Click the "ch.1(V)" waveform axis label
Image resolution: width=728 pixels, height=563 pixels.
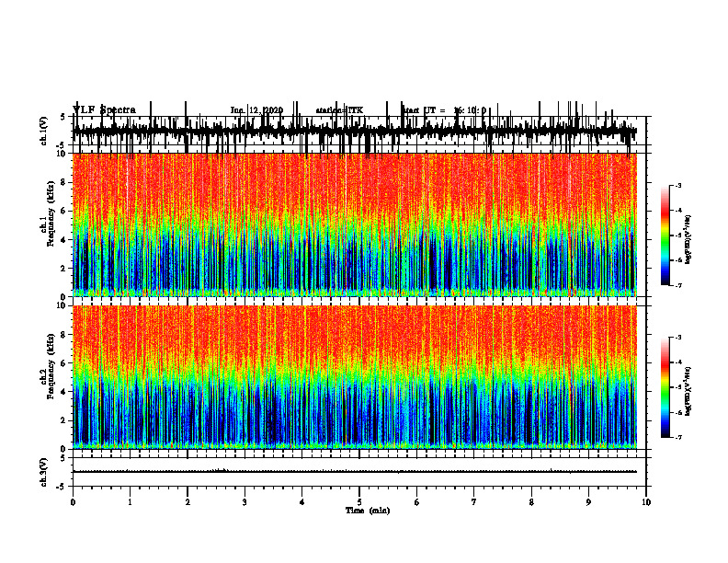[x=44, y=131]
